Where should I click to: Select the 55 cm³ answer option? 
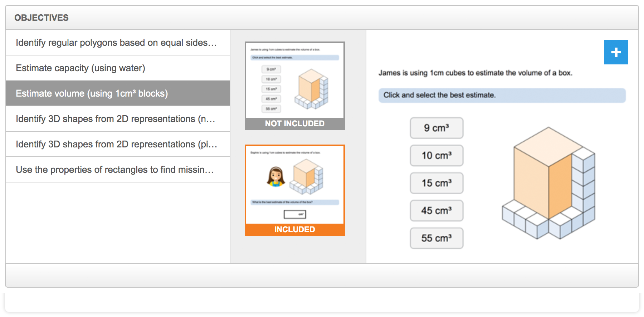click(436, 238)
